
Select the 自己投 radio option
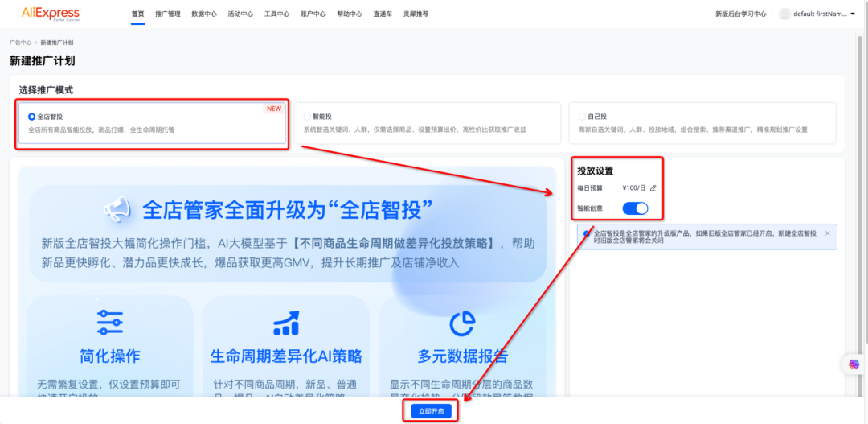[582, 117]
